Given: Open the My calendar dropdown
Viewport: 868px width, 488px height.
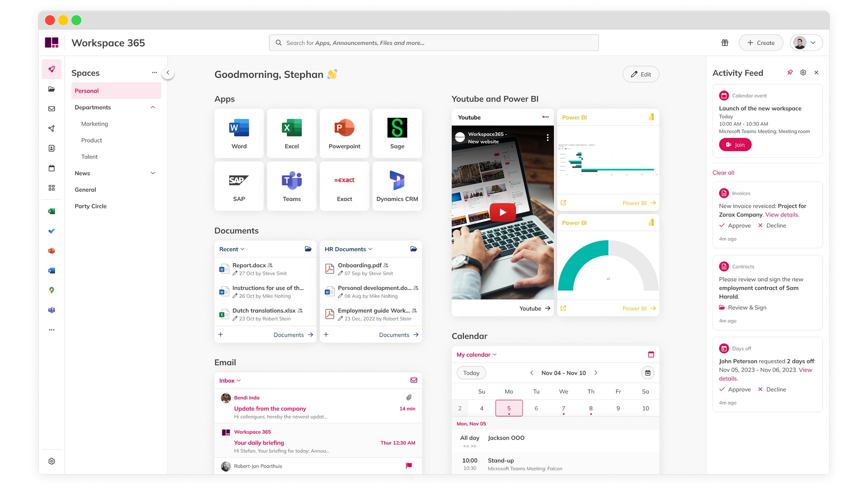Looking at the screenshot, I should click(476, 355).
